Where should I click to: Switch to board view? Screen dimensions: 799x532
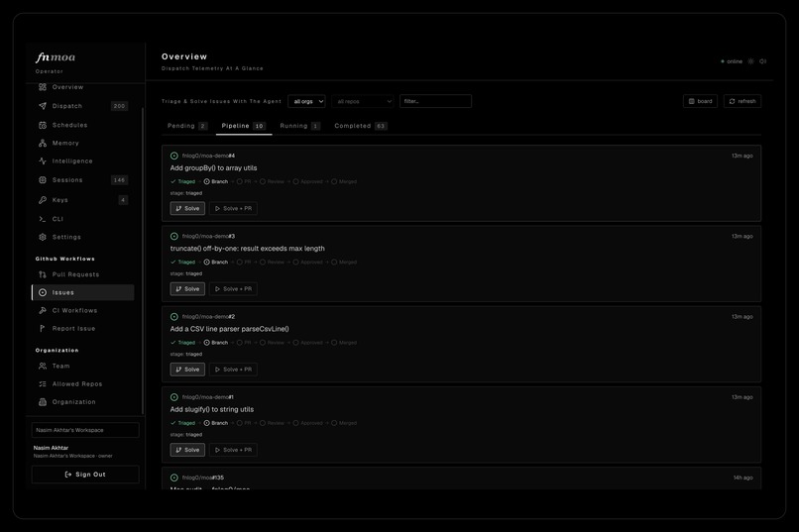click(700, 101)
